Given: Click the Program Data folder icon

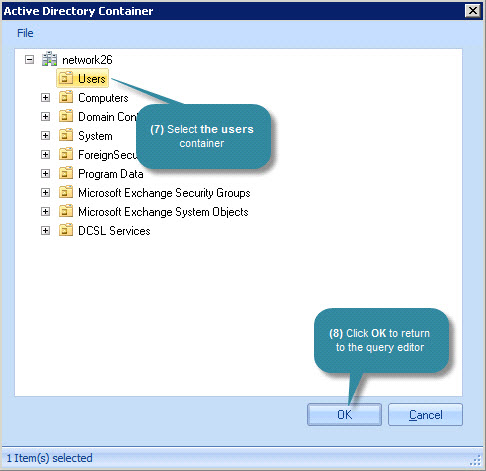Looking at the screenshot, I should 66,173.
